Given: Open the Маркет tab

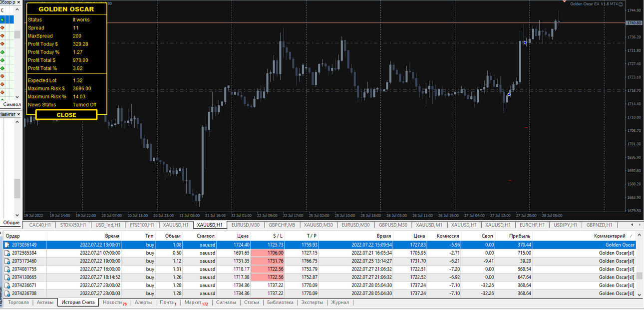Looking at the screenshot, I should point(196,303).
